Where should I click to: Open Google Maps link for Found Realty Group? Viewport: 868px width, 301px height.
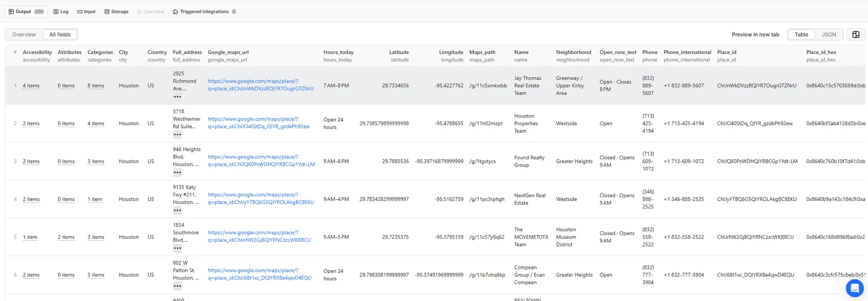click(x=261, y=160)
